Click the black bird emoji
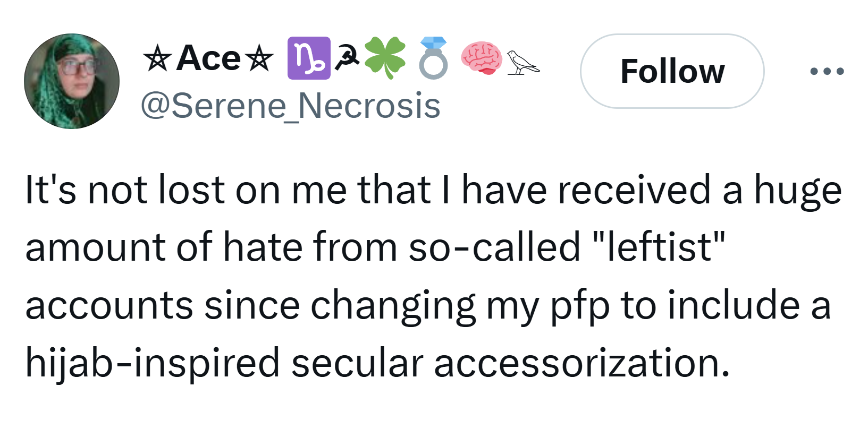This screenshot has height=429, width=868. coord(522,62)
